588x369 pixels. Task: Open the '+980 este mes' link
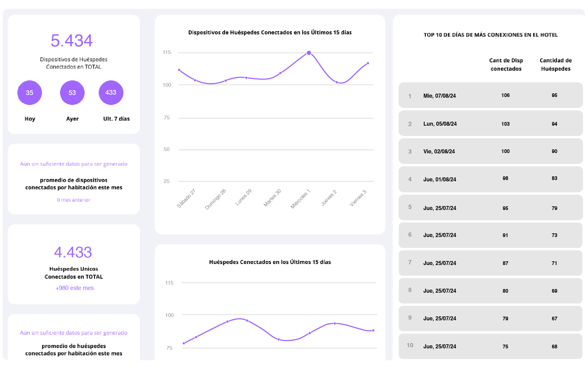[x=75, y=288]
